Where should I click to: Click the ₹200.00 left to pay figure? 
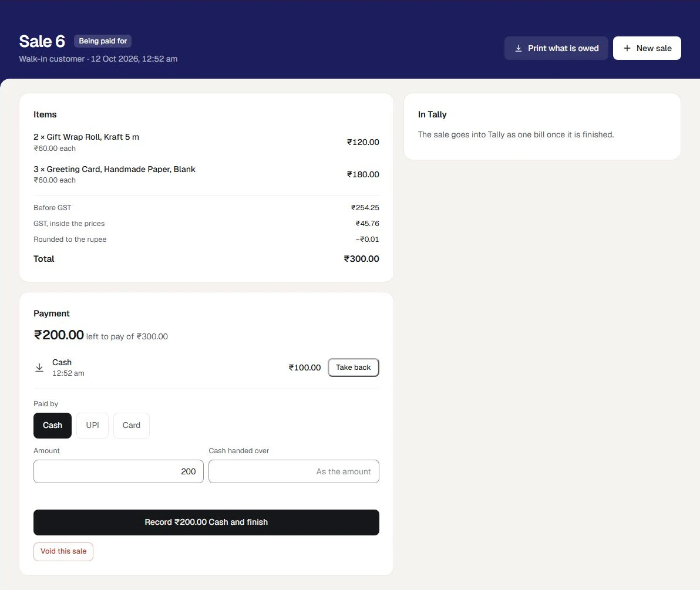click(x=59, y=335)
